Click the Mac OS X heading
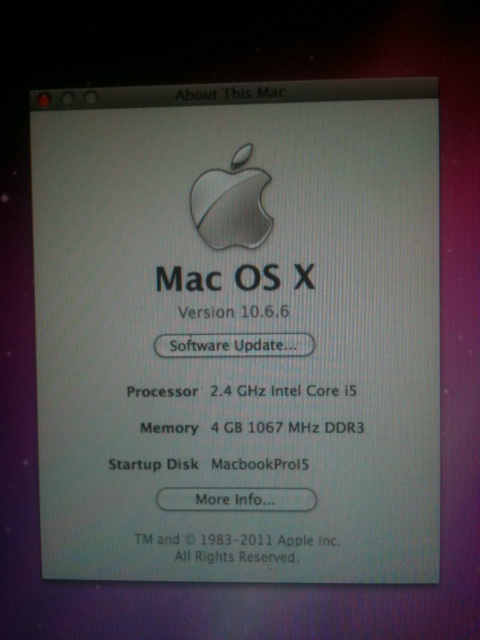The image size is (480, 640). [236, 278]
